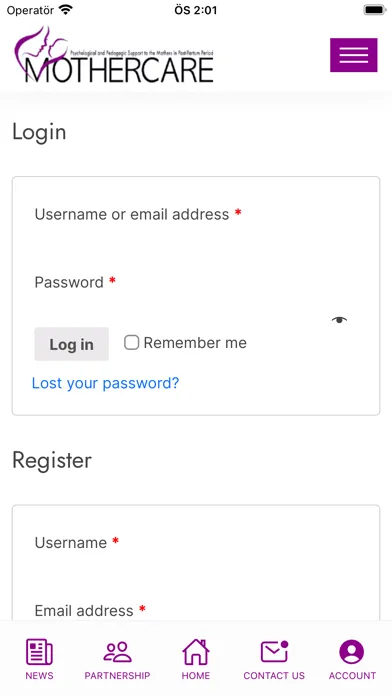Select the PARTNERSHIP tab label
Viewport: 392px width, 696px height.
click(117, 676)
